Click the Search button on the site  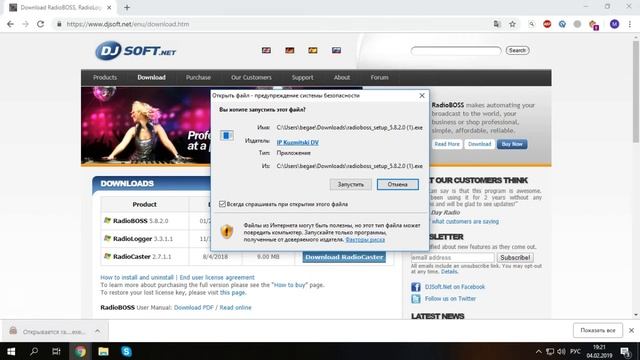coord(518,50)
